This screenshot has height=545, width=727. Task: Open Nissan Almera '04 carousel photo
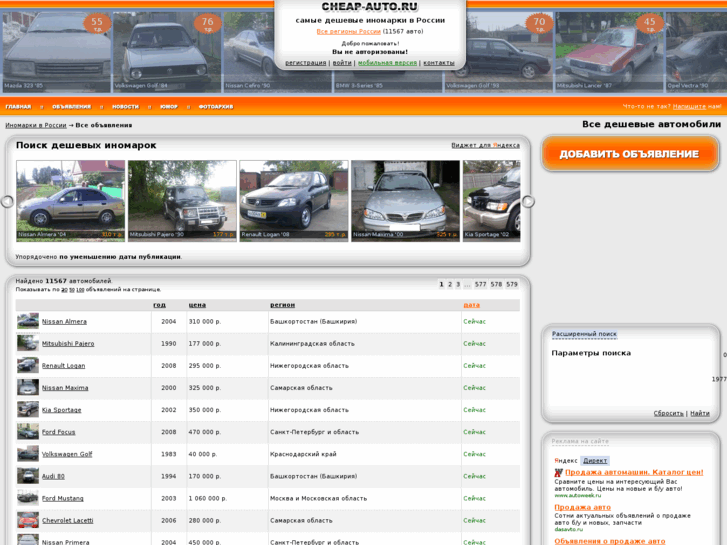point(70,201)
